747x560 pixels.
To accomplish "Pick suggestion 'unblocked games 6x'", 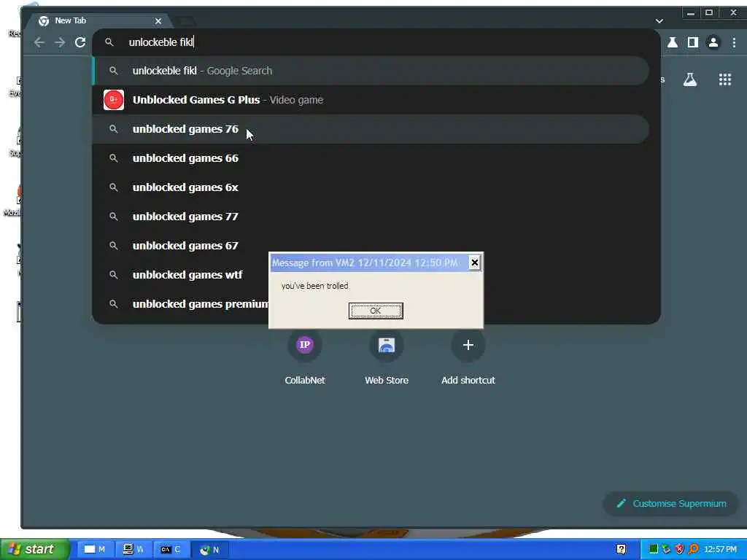I will (x=371, y=187).
